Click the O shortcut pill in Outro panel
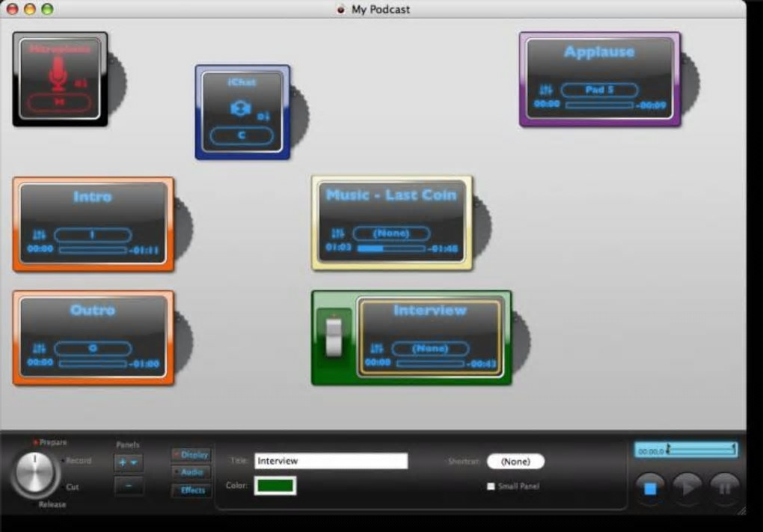This screenshot has height=532, width=763. (x=93, y=349)
